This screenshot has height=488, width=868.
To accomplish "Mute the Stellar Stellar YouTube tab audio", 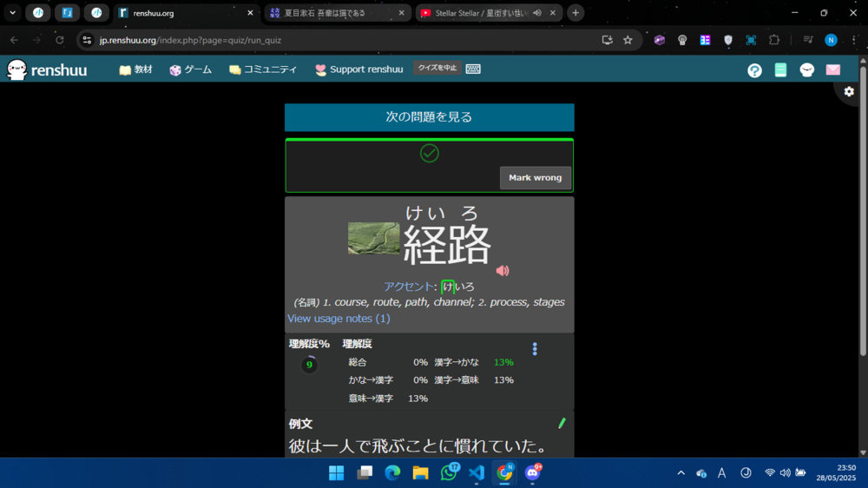I will point(536,13).
